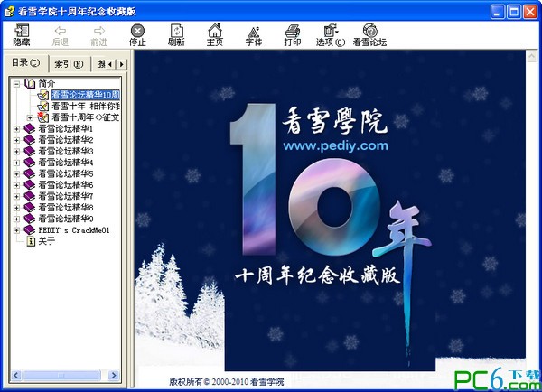542x392 pixels.
Task: Click the page icon of 看雪十年 相伴你我
Action: (x=42, y=106)
